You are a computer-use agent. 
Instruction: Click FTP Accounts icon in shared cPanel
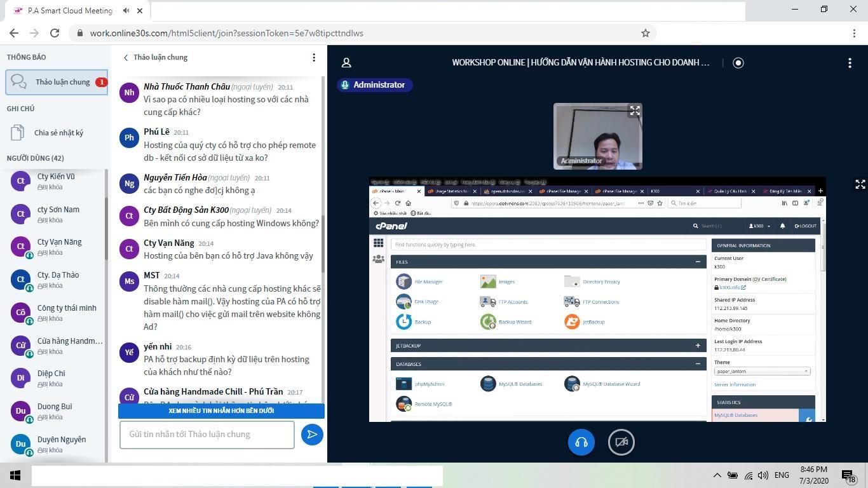tap(488, 301)
